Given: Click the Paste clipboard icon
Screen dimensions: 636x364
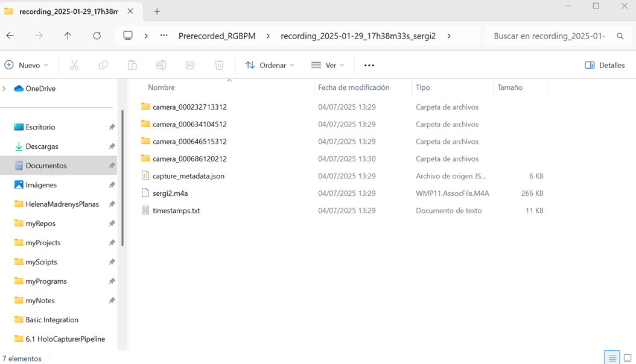Looking at the screenshot, I should pos(132,65).
